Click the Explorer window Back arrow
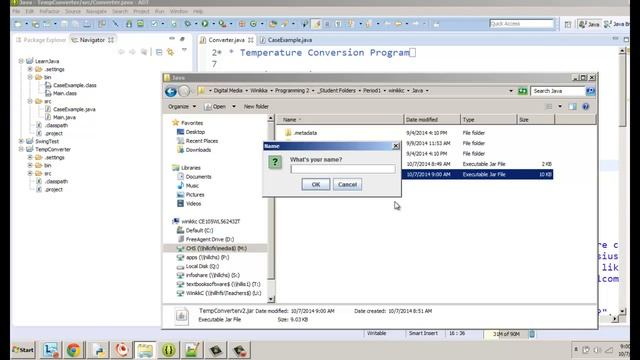 click(x=171, y=91)
